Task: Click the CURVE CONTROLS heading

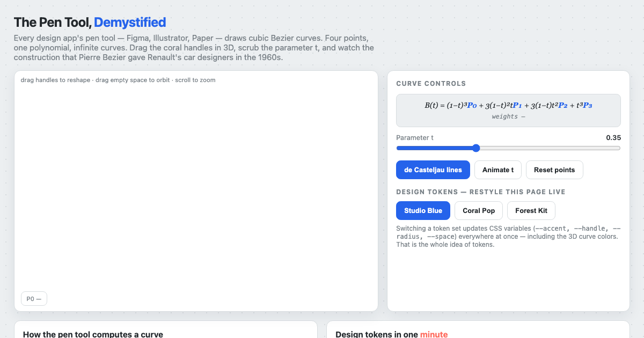Action: click(x=431, y=83)
